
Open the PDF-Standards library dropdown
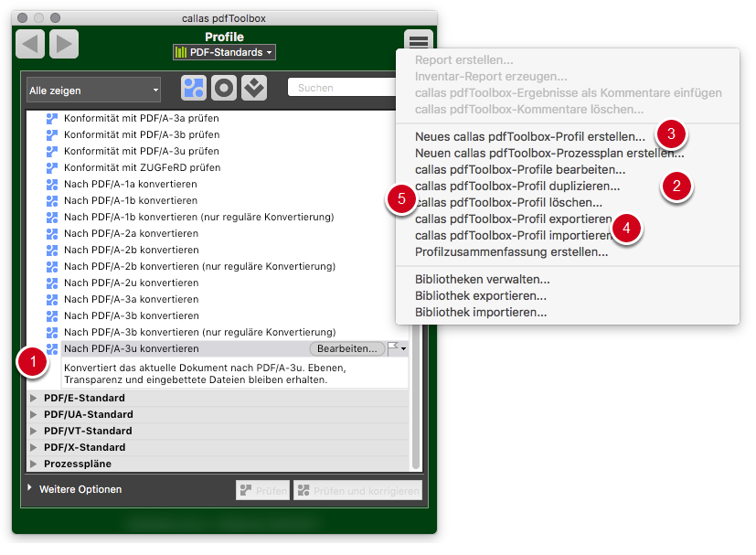[224, 52]
